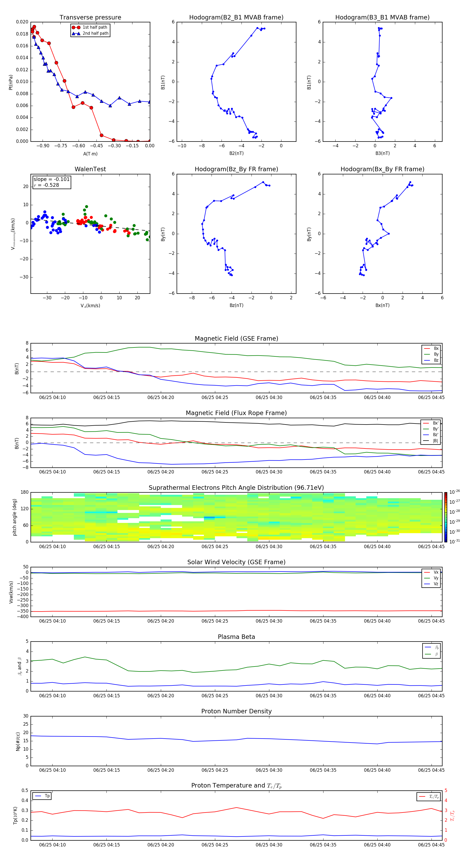Click the 'B2(nT)' axis label
The width and height of the screenshot is (473, 868).
pos(236,153)
